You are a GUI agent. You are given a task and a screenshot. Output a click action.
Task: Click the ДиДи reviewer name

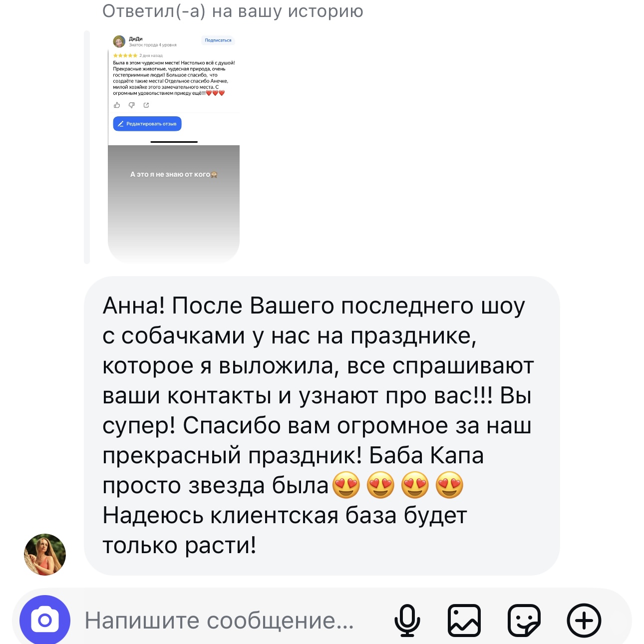tap(136, 38)
